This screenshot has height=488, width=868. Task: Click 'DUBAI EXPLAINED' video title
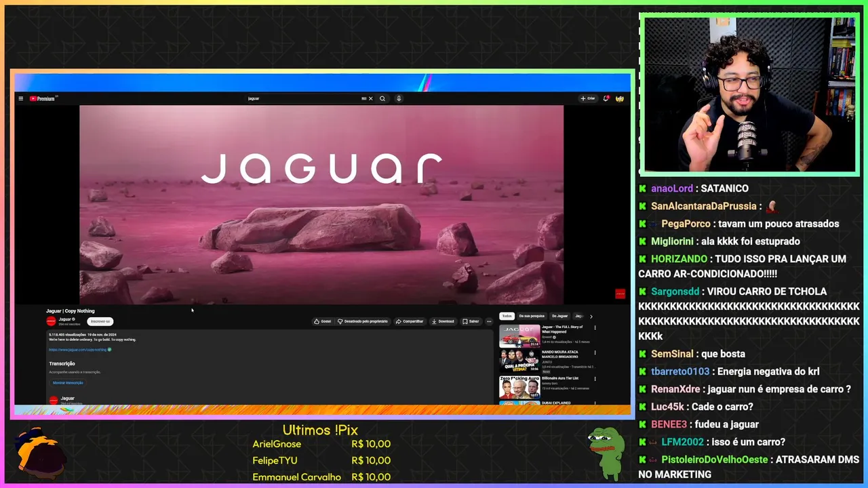556,403
